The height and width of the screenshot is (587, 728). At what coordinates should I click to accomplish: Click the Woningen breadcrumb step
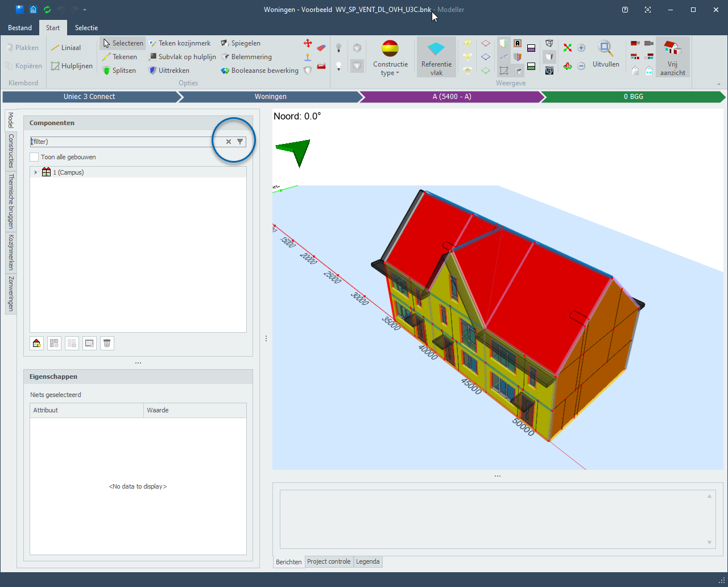(x=270, y=97)
